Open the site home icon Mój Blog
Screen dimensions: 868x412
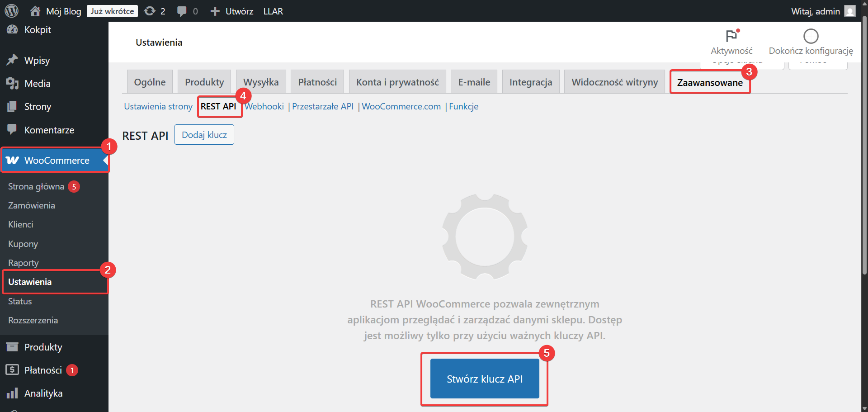coord(35,11)
